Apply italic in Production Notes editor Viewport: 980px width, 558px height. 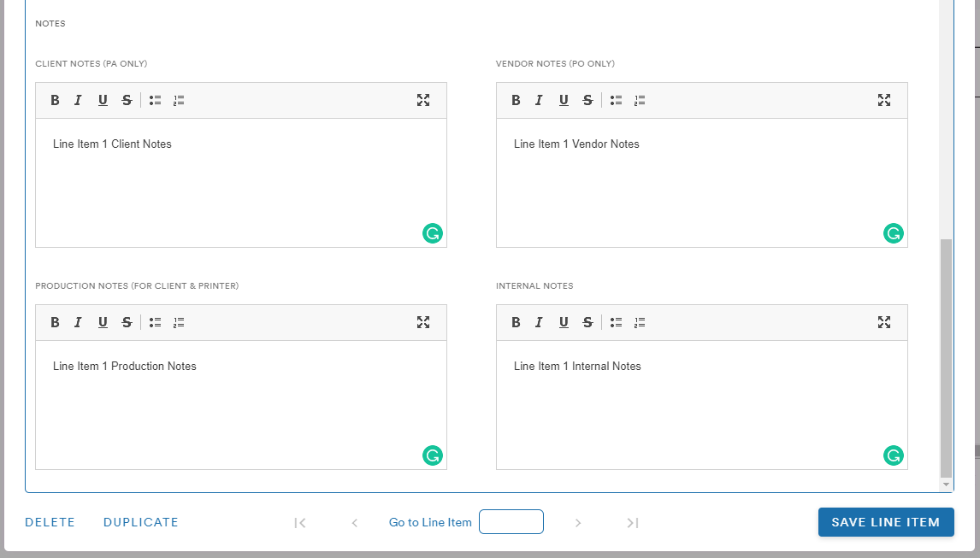point(78,322)
